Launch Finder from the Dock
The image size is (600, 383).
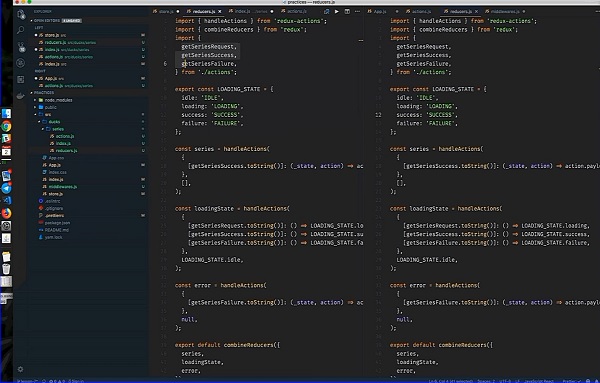pos(6,113)
